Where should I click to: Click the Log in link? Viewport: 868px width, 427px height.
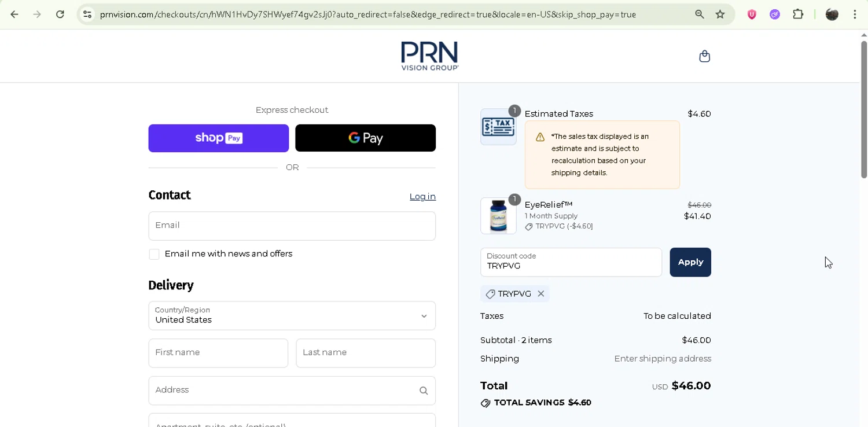[x=422, y=197]
